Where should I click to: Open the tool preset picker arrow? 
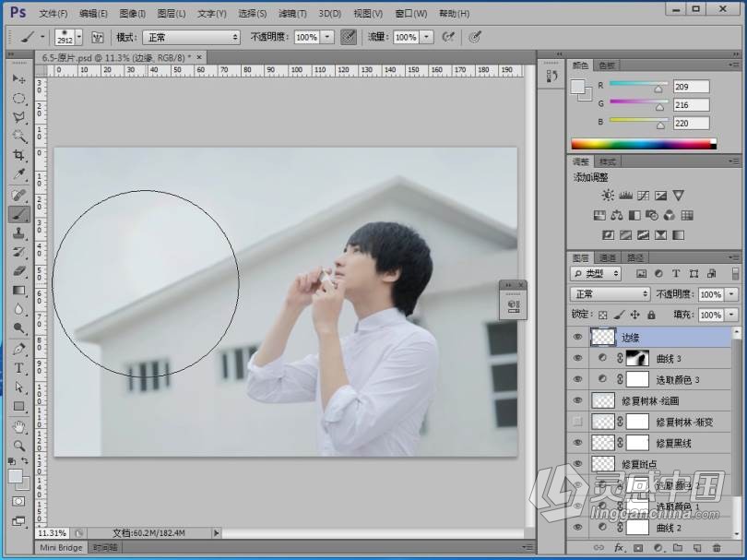tap(42, 37)
